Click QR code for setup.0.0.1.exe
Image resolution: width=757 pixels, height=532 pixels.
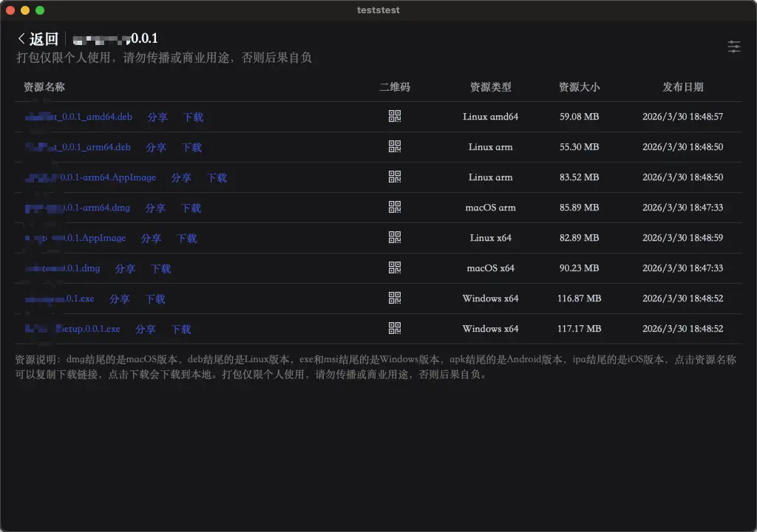(x=395, y=328)
